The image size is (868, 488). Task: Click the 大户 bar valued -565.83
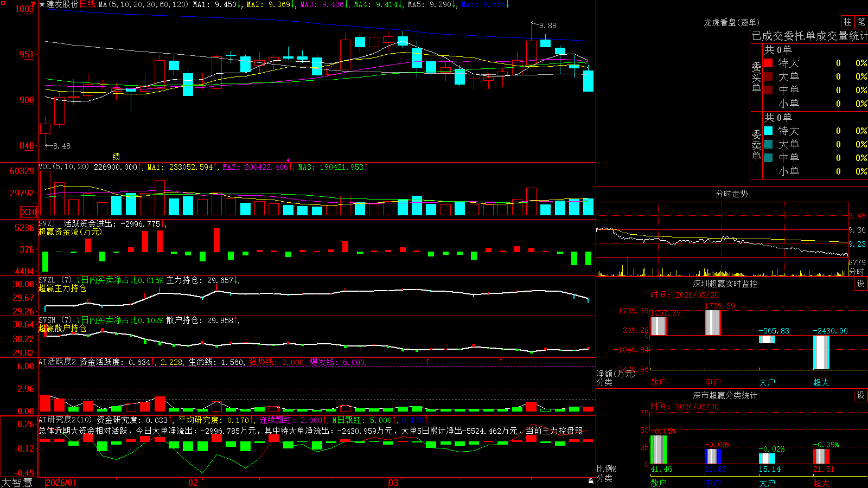point(767,339)
